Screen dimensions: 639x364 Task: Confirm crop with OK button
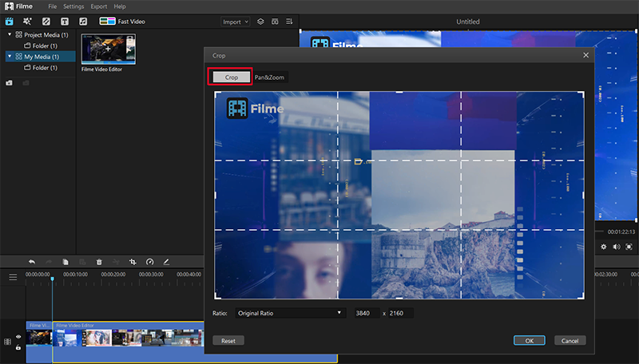pyautogui.click(x=529, y=341)
